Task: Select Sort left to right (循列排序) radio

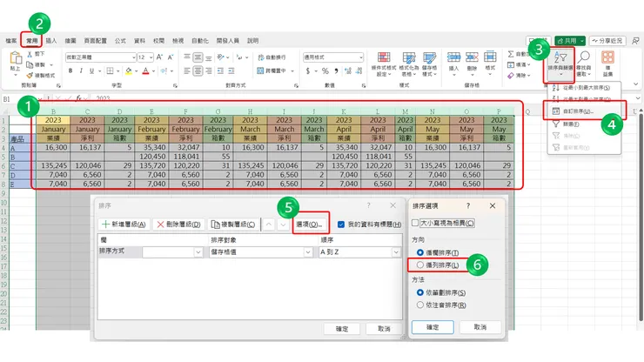Action: pyautogui.click(x=419, y=265)
